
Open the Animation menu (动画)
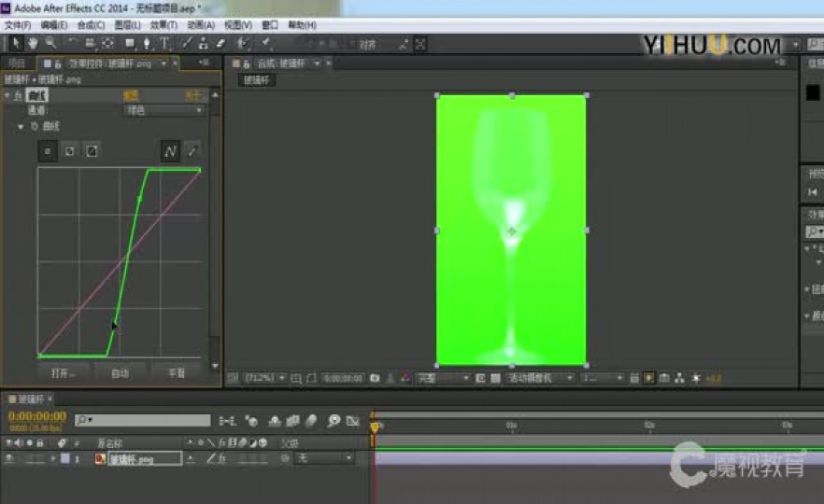tap(201, 25)
